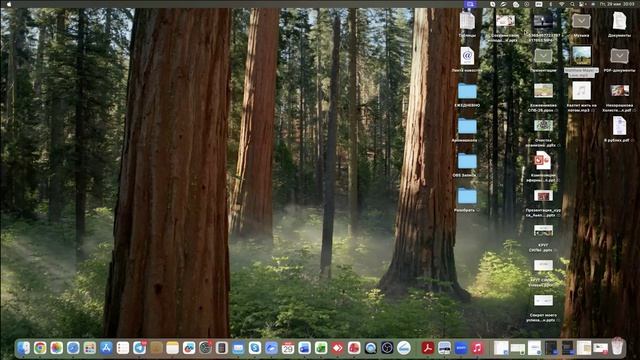The width and height of the screenshot is (640, 360).
Task: Select the Документы item on the desktop
Action: 619,21
